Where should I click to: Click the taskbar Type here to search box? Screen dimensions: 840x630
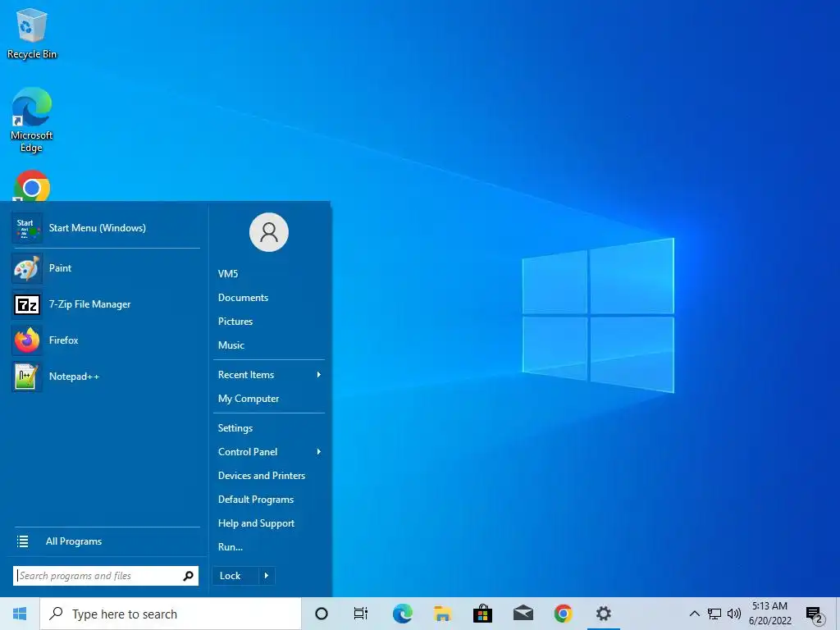171,614
